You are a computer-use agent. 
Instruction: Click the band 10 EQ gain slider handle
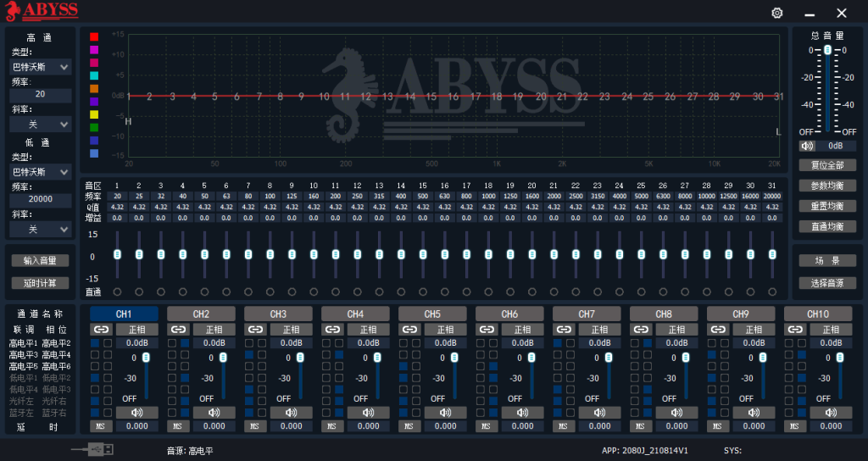tap(314, 254)
